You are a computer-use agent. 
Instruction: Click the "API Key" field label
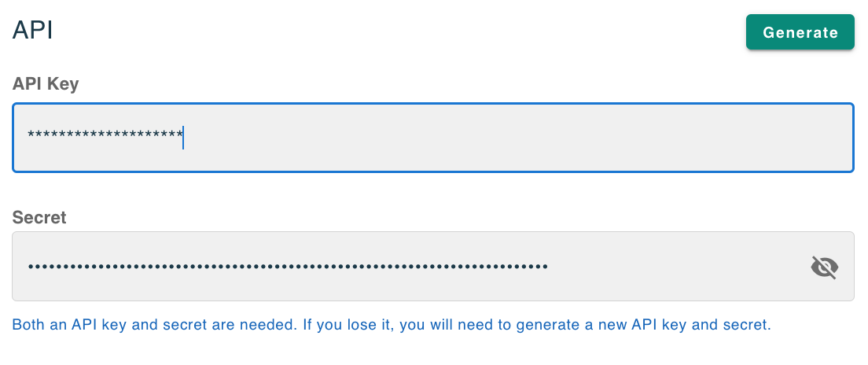[46, 83]
